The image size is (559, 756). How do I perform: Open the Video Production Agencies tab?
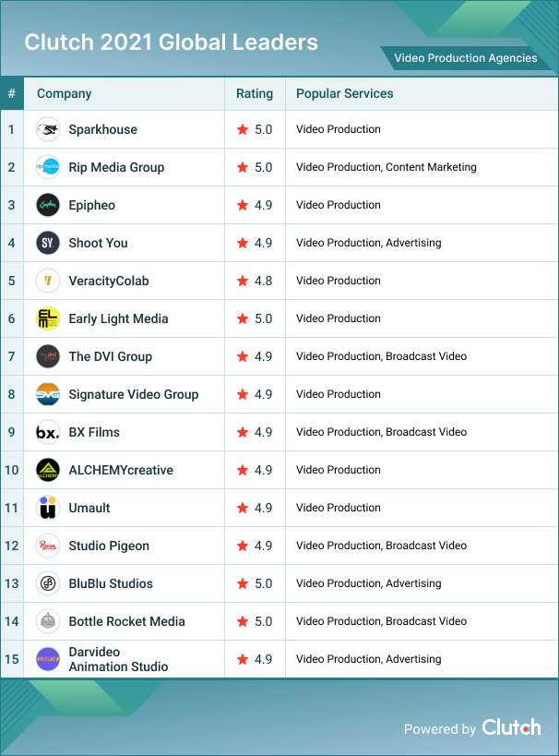pos(465,58)
